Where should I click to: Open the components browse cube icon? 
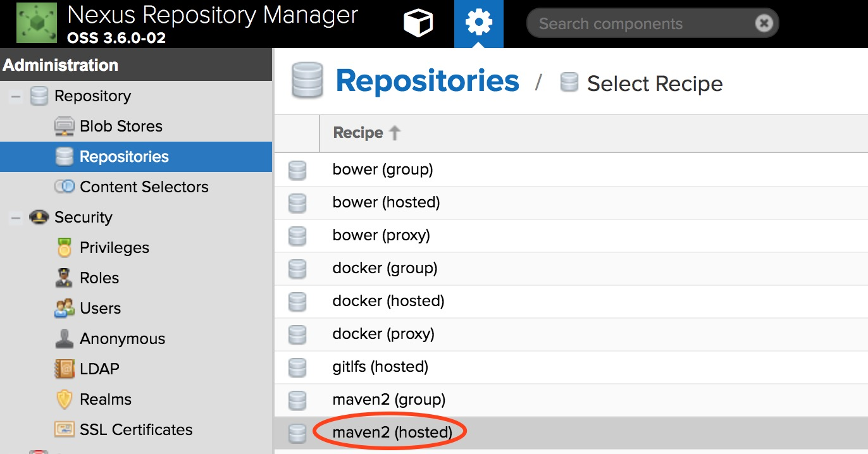[x=417, y=22]
